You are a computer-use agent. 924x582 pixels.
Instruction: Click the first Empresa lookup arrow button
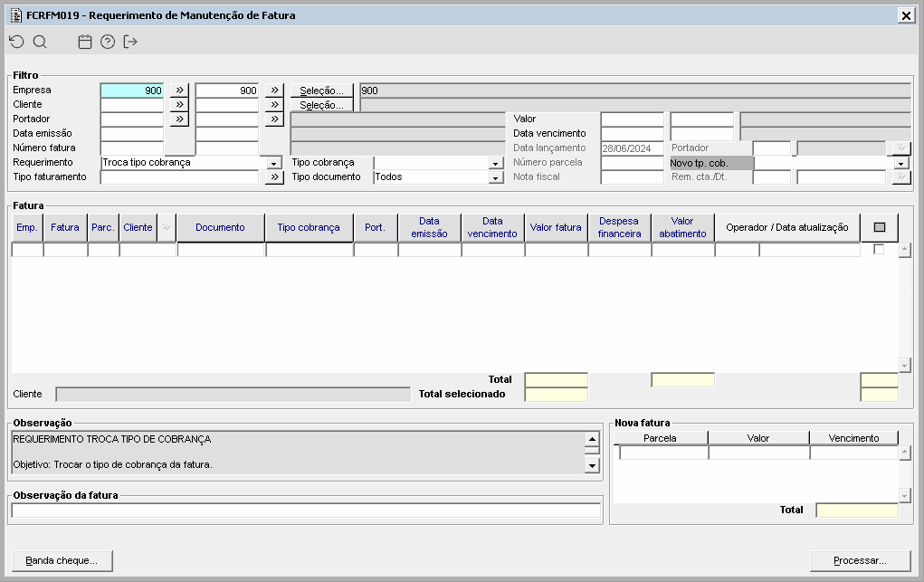179,91
